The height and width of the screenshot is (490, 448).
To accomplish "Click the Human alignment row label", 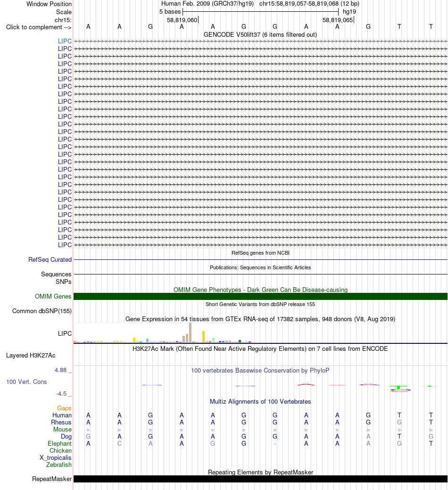I will tap(62, 415).
